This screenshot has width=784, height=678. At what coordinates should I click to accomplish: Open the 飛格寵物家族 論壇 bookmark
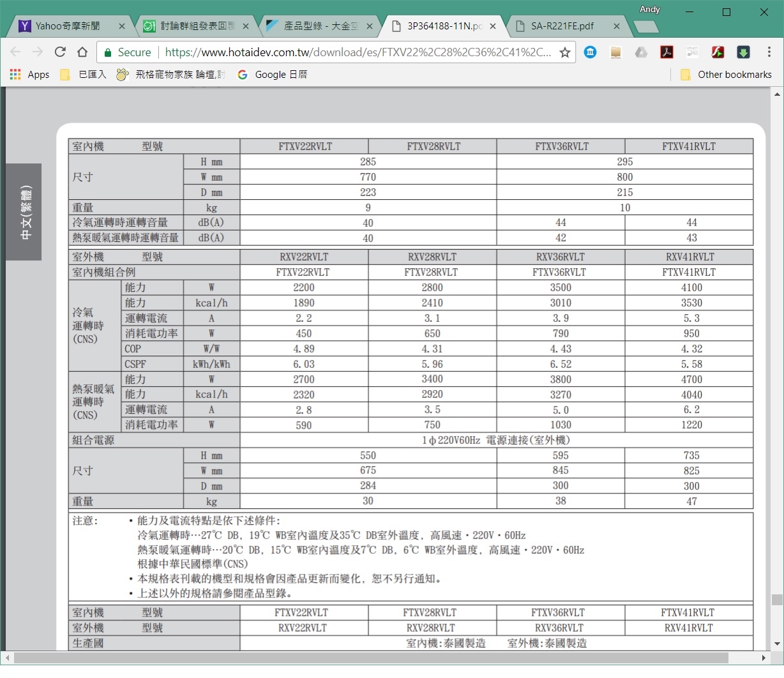tap(170, 75)
